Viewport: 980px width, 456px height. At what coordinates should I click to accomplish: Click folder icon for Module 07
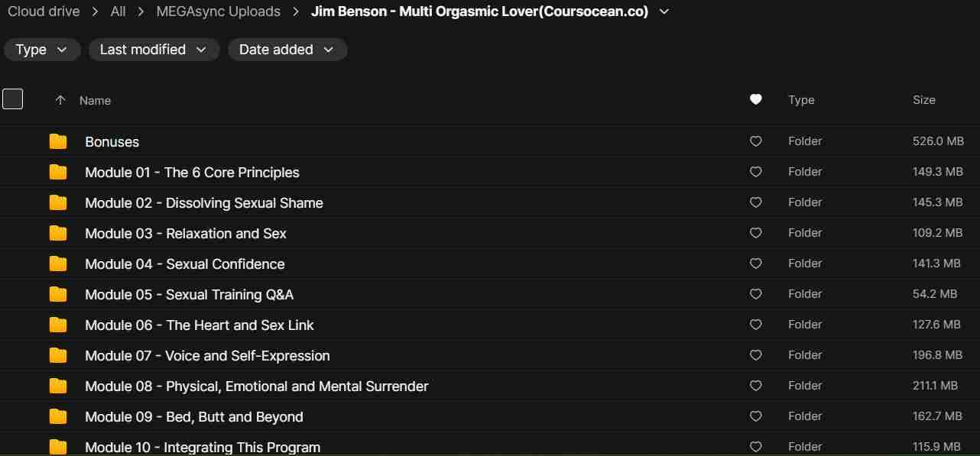(x=58, y=355)
